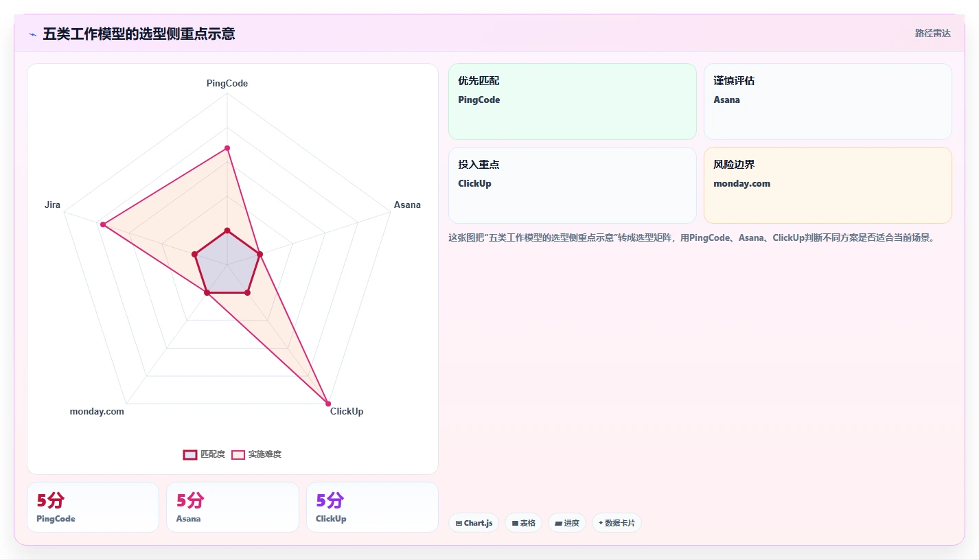Click the ClickUp axis label on radar
This screenshot has height=560, width=979.
(x=347, y=411)
